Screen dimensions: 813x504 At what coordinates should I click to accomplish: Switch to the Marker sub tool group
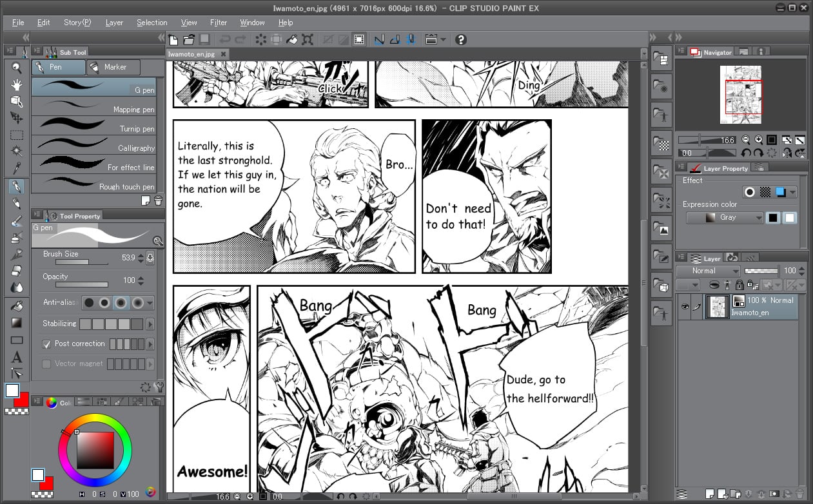click(x=114, y=67)
